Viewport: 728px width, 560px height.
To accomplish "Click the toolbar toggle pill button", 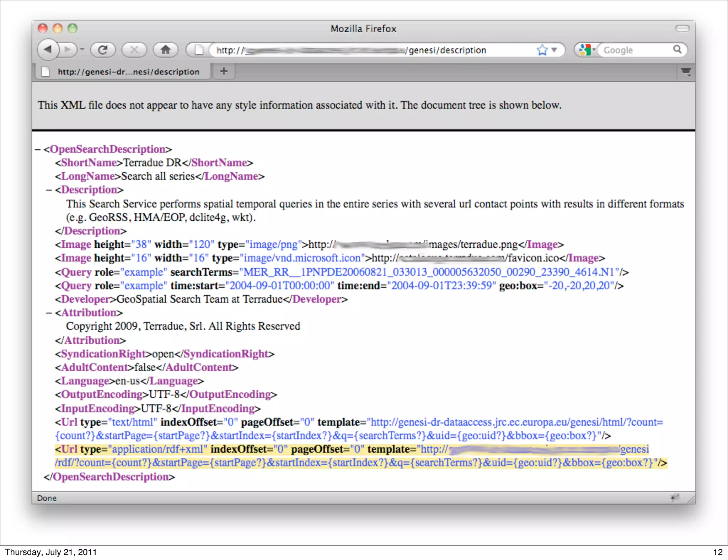I will [682, 28].
